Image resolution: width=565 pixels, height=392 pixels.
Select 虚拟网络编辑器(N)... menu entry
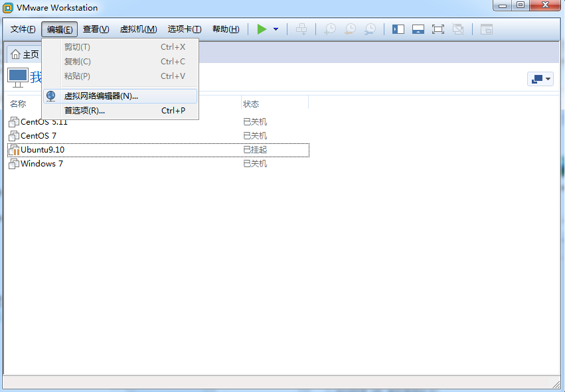pyautogui.click(x=120, y=96)
